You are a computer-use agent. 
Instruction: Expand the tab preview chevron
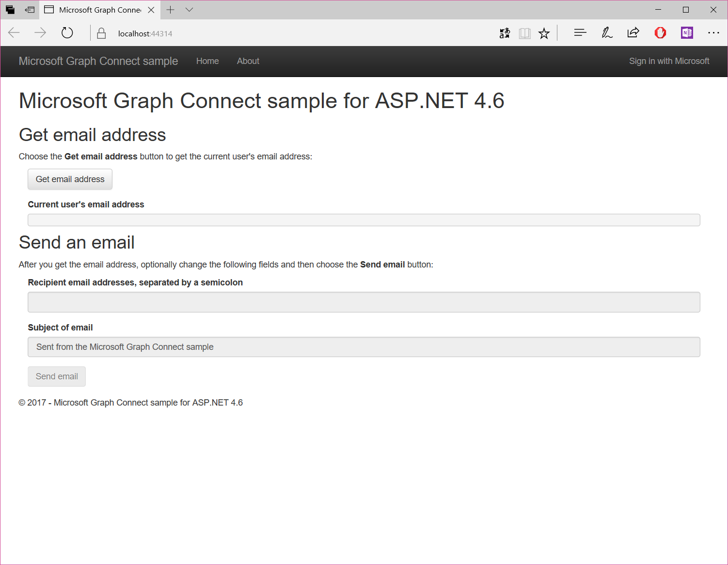[190, 10]
